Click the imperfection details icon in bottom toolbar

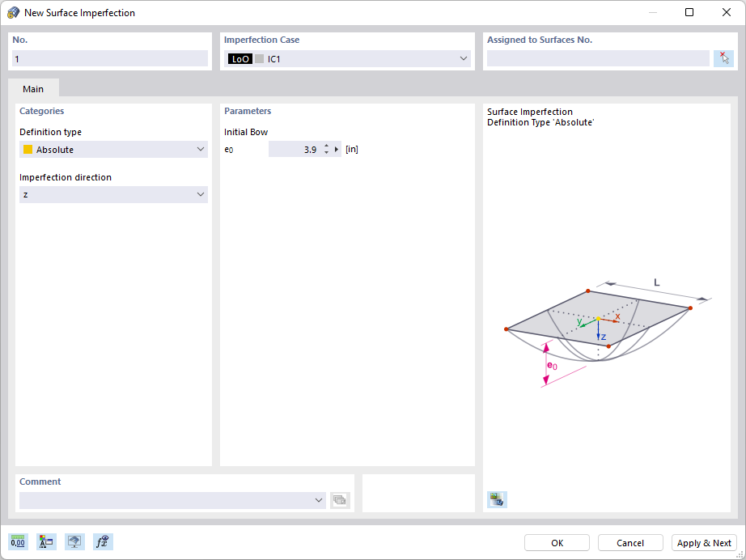(46, 541)
